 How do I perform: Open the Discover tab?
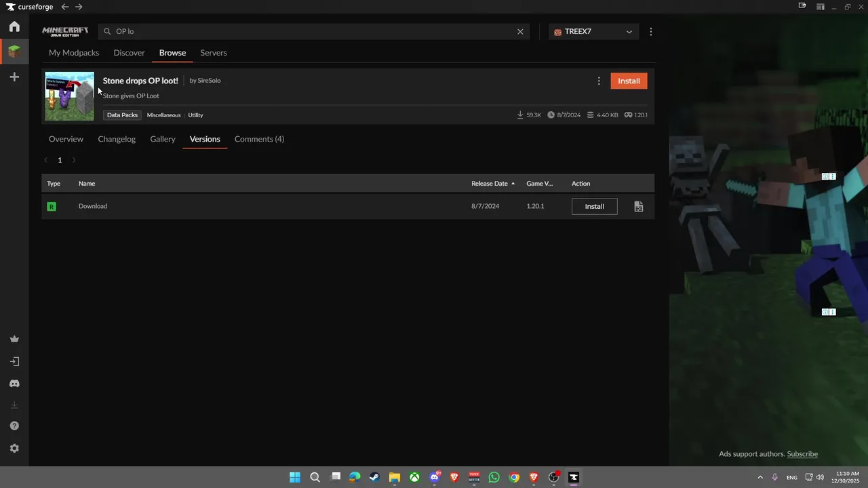[129, 53]
